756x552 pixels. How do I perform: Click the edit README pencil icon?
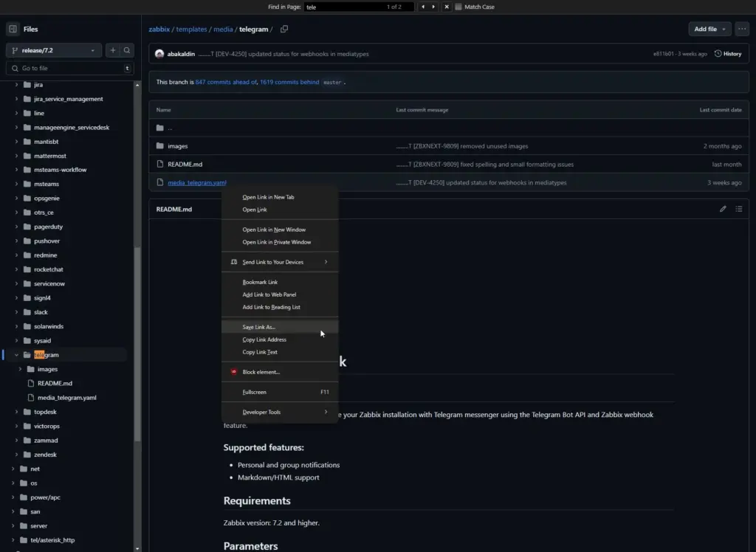coord(723,209)
